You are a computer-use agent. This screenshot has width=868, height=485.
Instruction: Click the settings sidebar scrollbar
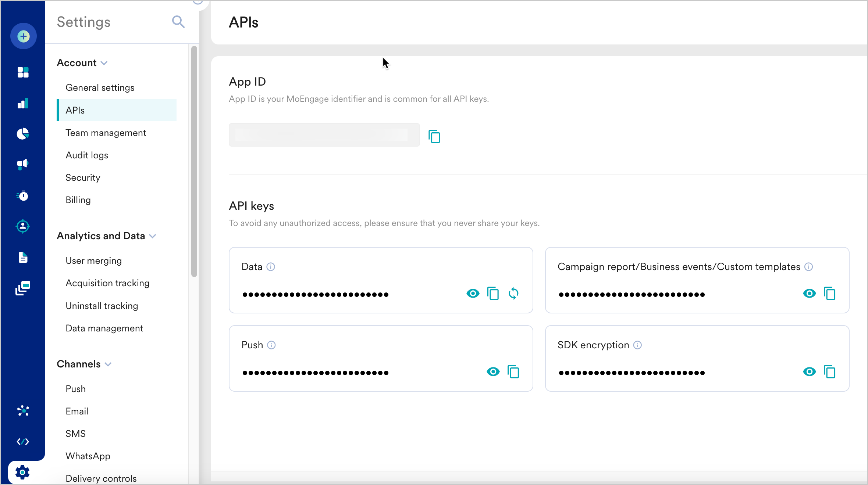tap(194, 161)
